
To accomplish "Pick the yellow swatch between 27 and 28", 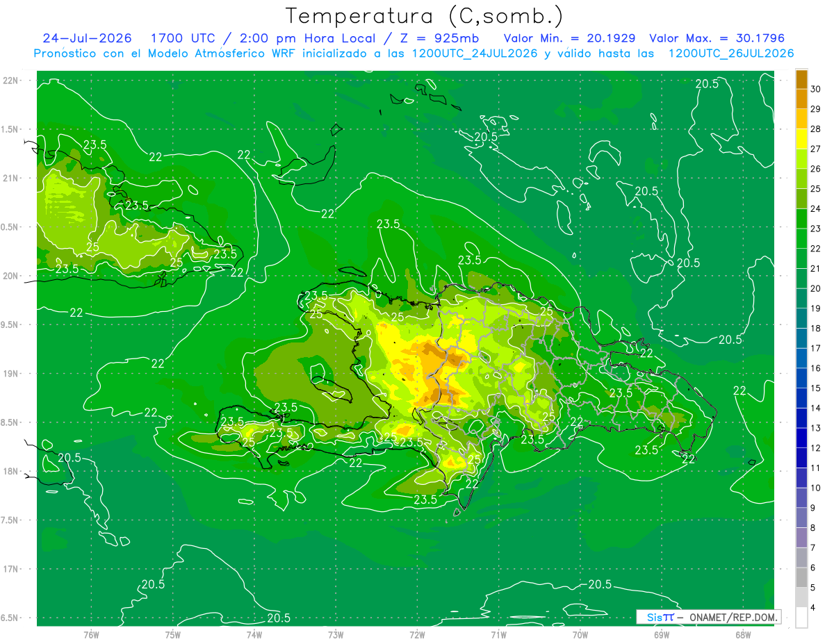I will click(801, 139).
